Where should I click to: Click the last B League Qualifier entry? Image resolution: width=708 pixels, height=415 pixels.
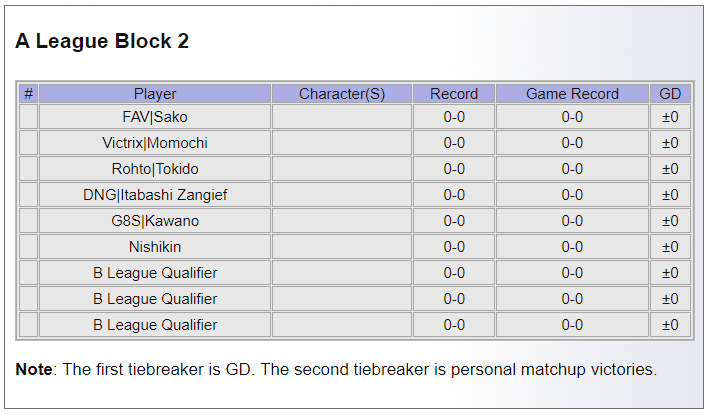(155, 325)
